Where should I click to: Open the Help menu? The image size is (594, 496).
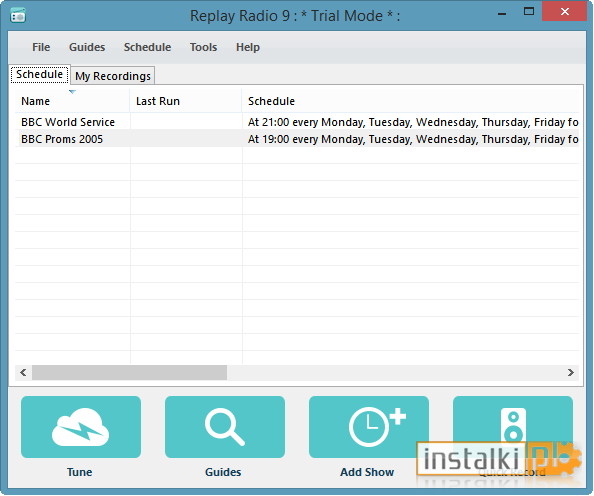point(248,47)
